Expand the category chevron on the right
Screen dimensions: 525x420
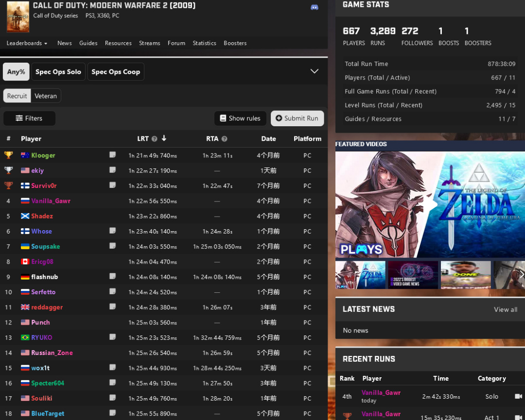click(x=315, y=71)
